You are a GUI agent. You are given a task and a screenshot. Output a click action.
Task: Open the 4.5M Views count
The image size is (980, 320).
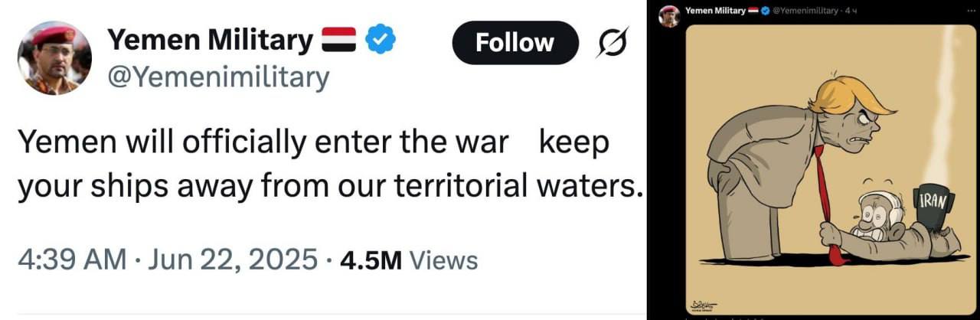pyautogui.click(x=409, y=260)
